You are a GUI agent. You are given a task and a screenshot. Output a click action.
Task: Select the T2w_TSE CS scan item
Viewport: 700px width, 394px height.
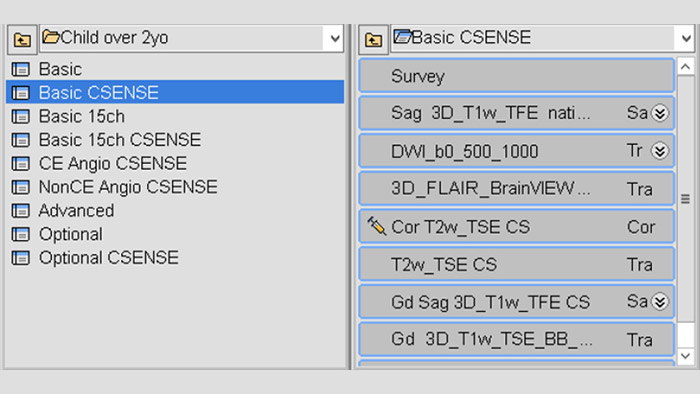517,264
